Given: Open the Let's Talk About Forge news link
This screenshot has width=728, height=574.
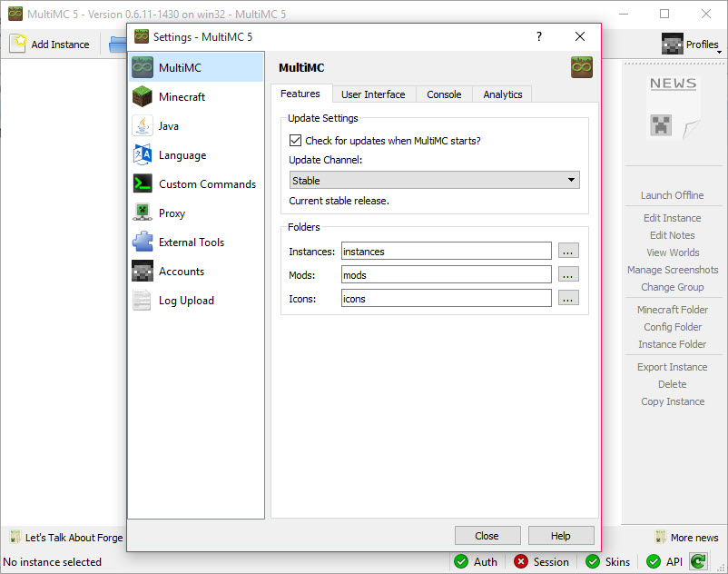Looking at the screenshot, I should [74, 538].
